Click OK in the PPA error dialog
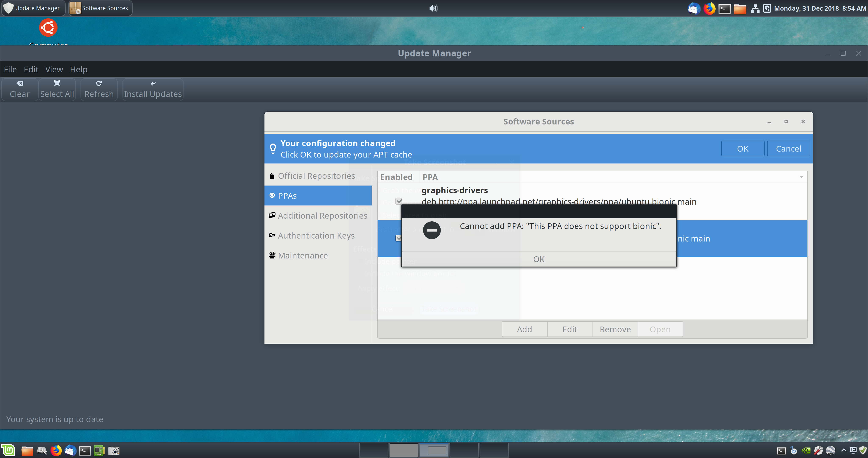Screen dimensions: 868x458 point(538,259)
